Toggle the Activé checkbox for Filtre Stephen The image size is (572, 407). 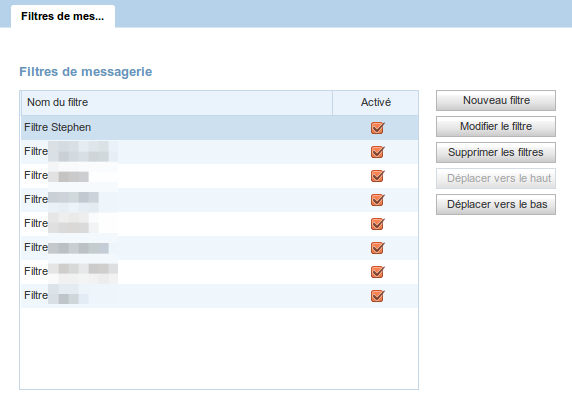(377, 128)
